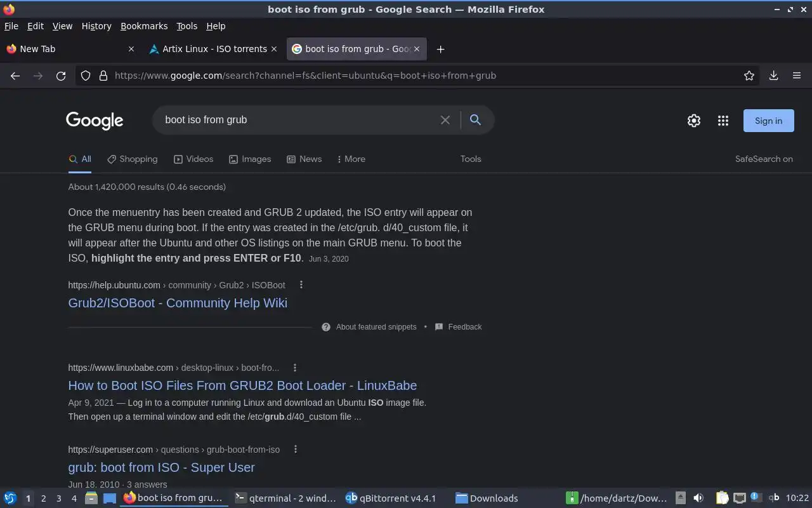This screenshot has height=508, width=812.
Task: Open the tracking protection shield icon
Action: click(x=86, y=76)
